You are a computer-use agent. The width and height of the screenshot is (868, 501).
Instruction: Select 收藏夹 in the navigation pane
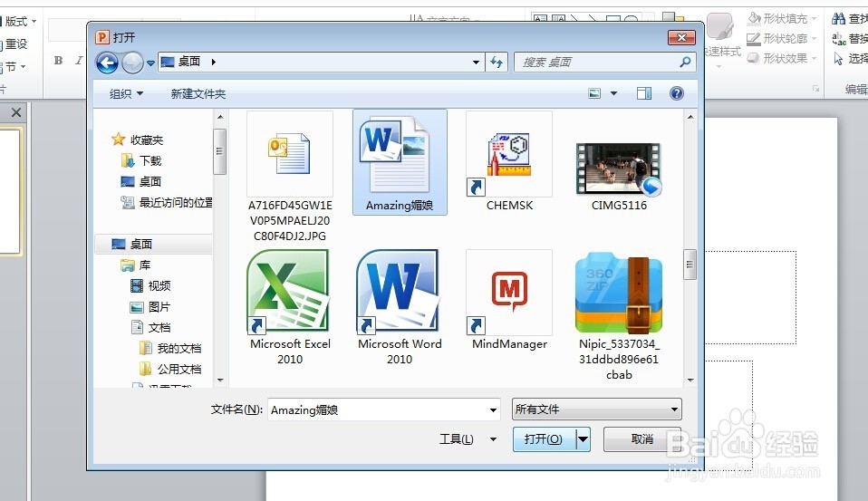pos(138,140)
